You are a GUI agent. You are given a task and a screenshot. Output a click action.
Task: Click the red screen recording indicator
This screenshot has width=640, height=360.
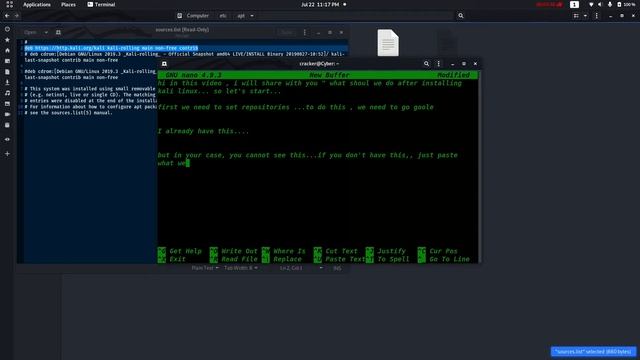[x=549, y=4]
